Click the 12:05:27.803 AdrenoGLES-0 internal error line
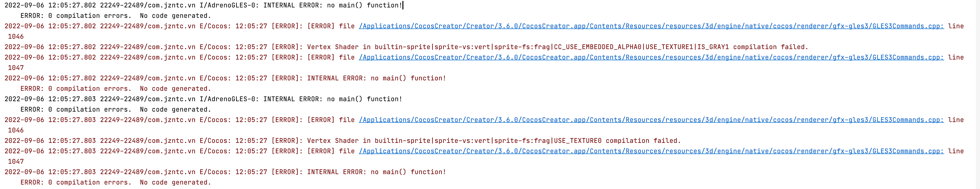980x189 pixels. pyautogui.click(x=203, y=99)
